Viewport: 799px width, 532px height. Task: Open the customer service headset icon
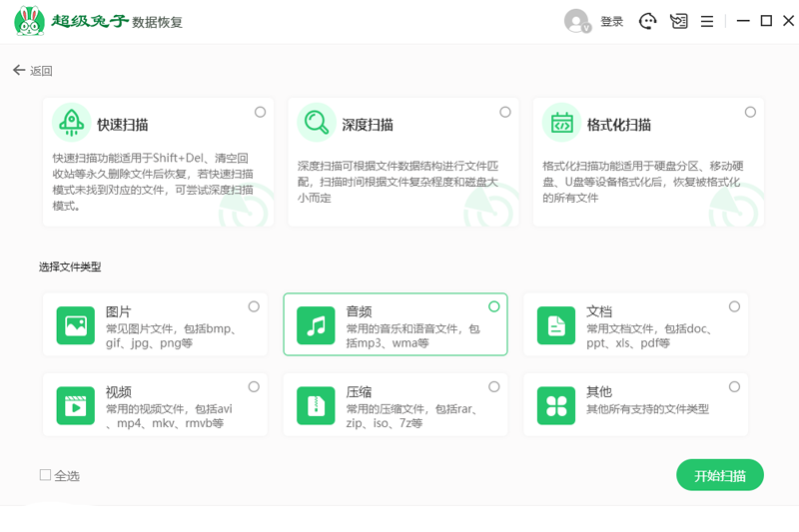(x=647, y=21)
